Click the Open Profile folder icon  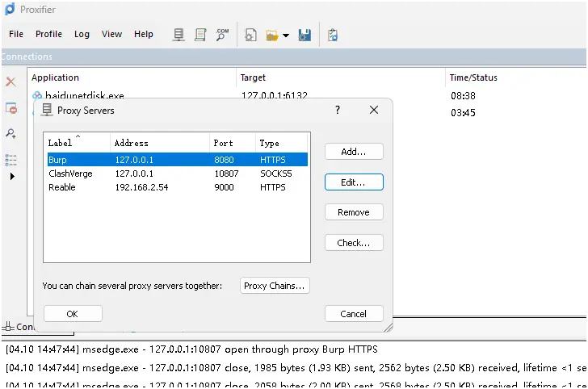(x=272, y=36)
